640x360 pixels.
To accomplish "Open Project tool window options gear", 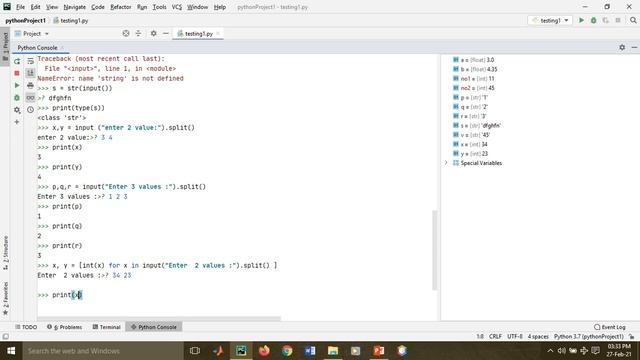I will [x=153, y=33].
